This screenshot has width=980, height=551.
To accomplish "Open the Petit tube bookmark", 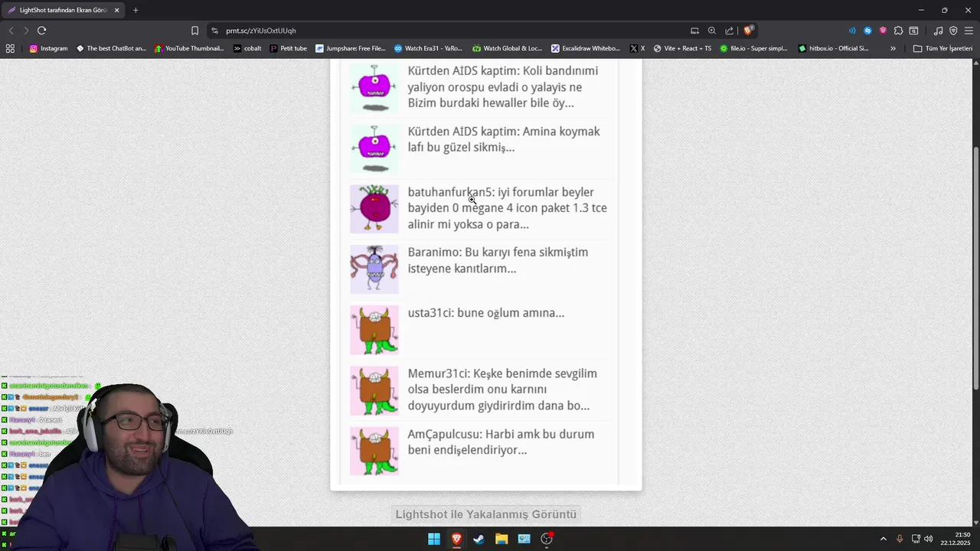I will [288, 48].
